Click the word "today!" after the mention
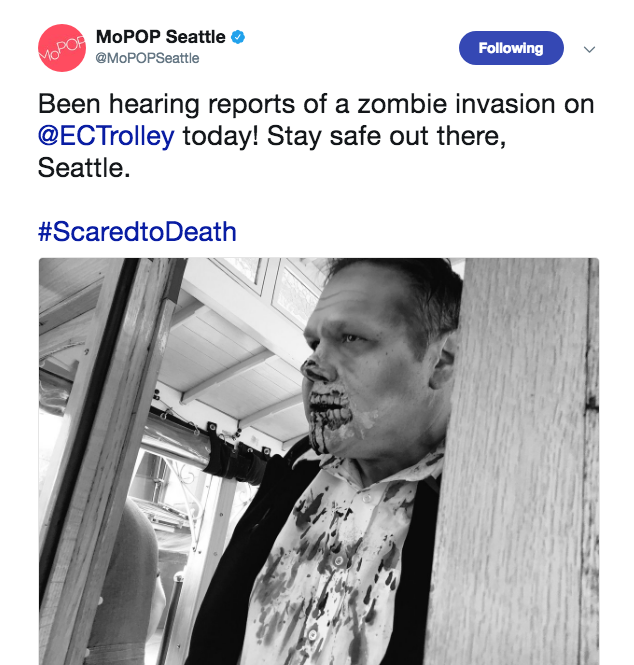 point(220,137)
